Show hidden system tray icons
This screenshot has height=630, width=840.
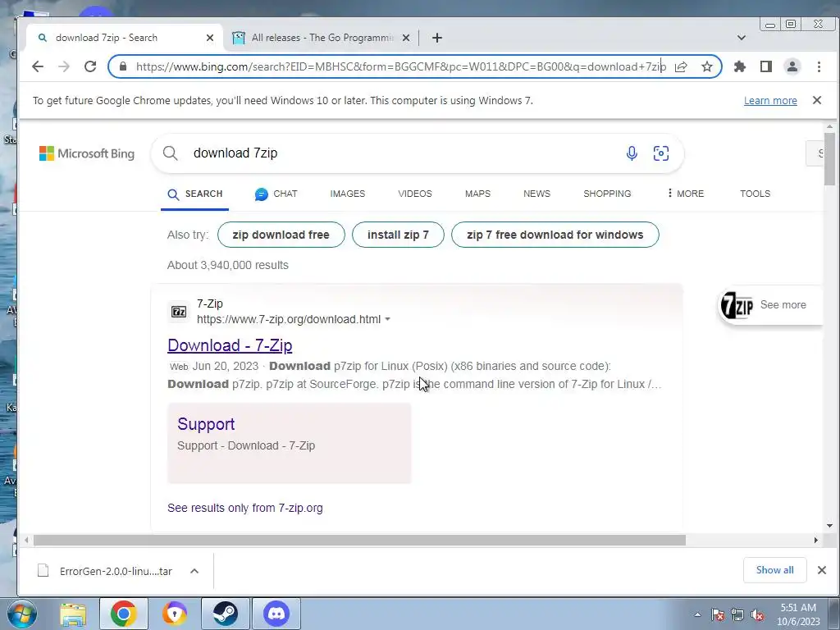click(x=697, y=615)
